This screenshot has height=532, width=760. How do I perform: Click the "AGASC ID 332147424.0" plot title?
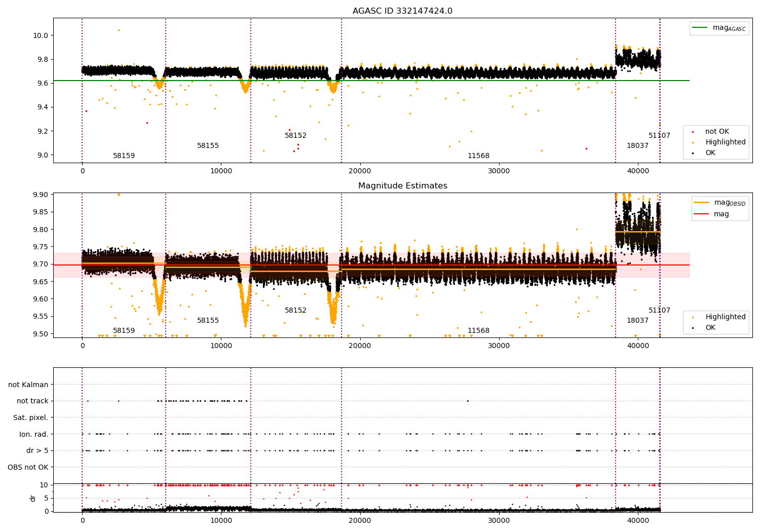pos(402,11)
